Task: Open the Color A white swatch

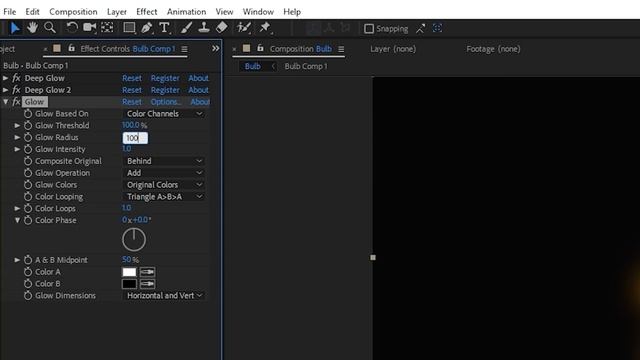Action: pyautogui.click(x=129, y=272)
